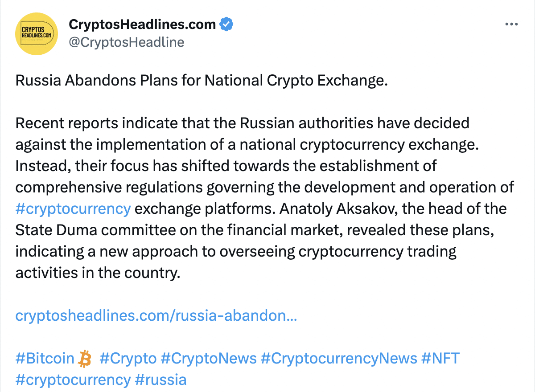Click the 'State Duma committee' text line
This screenshot has height=392, width=535.
coord(260,230)
